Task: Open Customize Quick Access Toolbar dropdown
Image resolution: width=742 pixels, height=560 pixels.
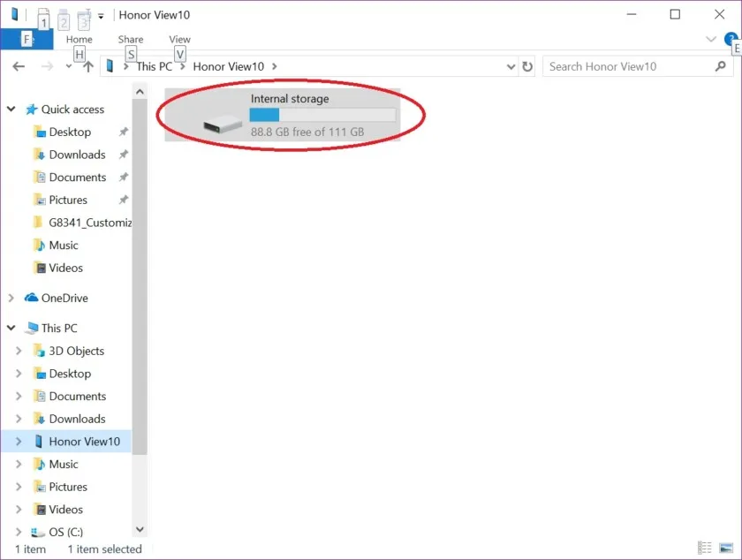Action: (x=101, y=16)
